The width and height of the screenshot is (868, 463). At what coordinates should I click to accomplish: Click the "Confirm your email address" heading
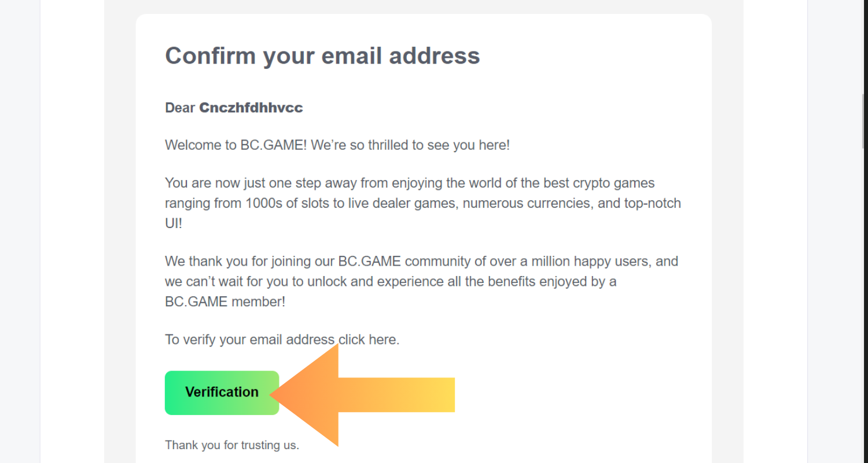pyautogui.click(x=322, y=56)
